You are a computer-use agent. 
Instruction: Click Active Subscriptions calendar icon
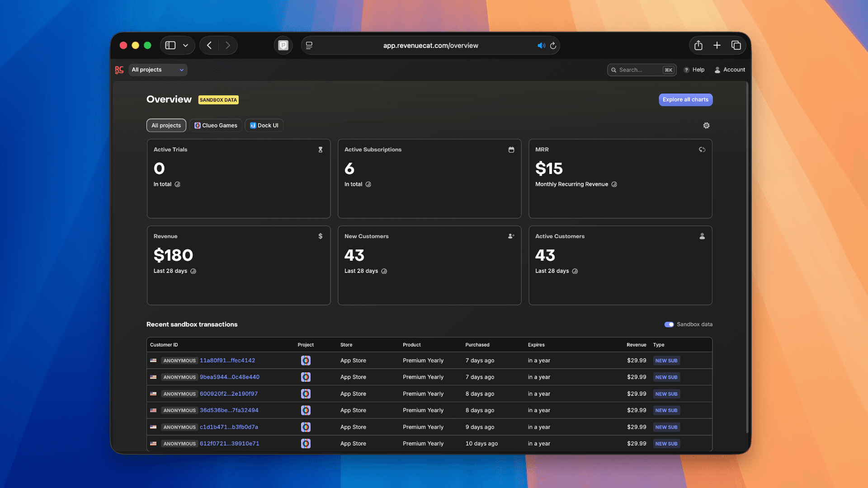pyautogui.click(x=511, y=150)
